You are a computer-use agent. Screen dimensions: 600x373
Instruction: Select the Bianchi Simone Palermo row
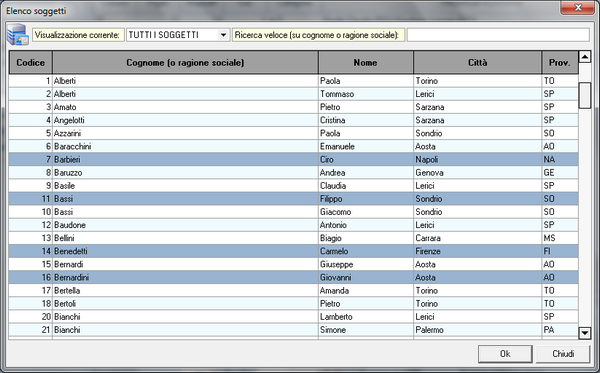click(293, 330)
